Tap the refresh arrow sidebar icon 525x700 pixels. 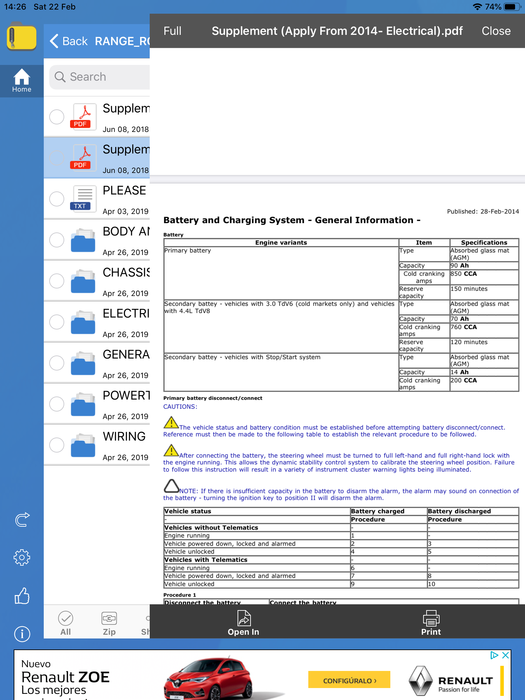(x=21, y=519)
